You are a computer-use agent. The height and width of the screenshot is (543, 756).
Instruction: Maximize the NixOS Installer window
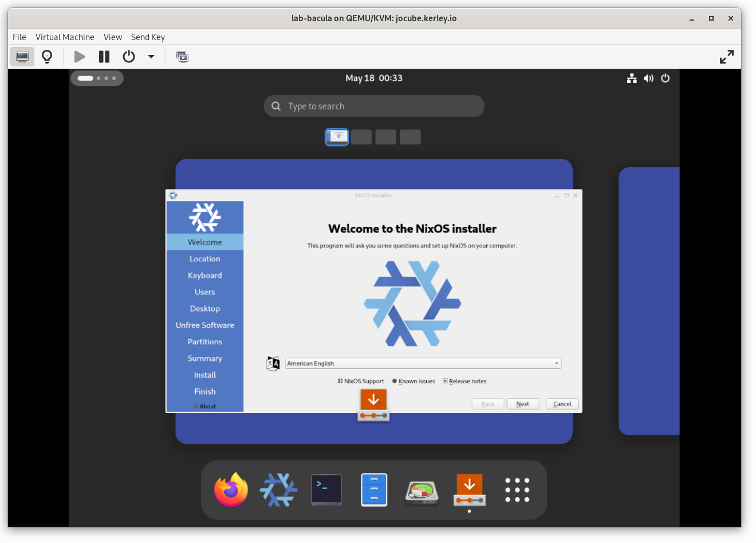566,196
